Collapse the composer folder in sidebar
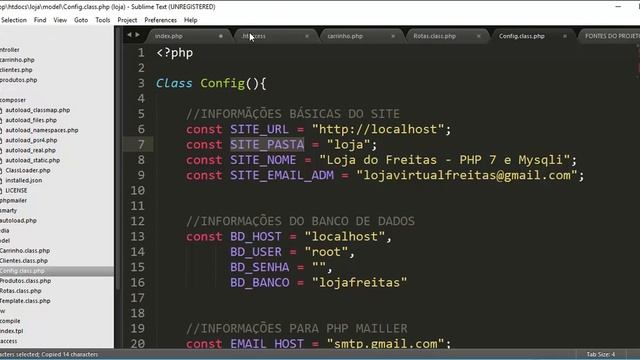 tap(13, 100)
